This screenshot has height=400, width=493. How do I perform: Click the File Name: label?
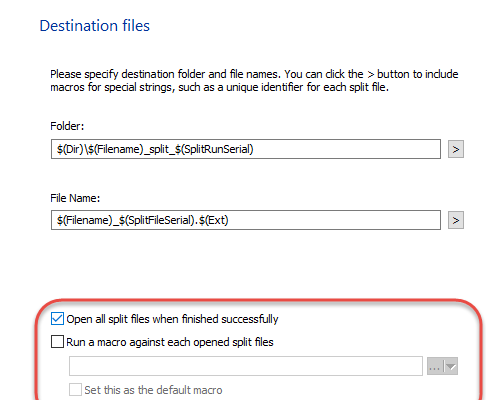point(75,198)
